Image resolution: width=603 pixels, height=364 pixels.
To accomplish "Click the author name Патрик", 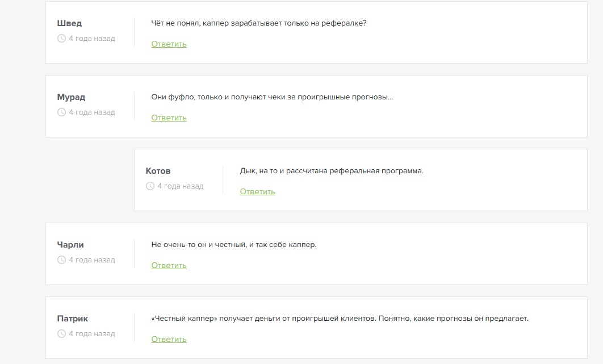I will click(73, 319).
